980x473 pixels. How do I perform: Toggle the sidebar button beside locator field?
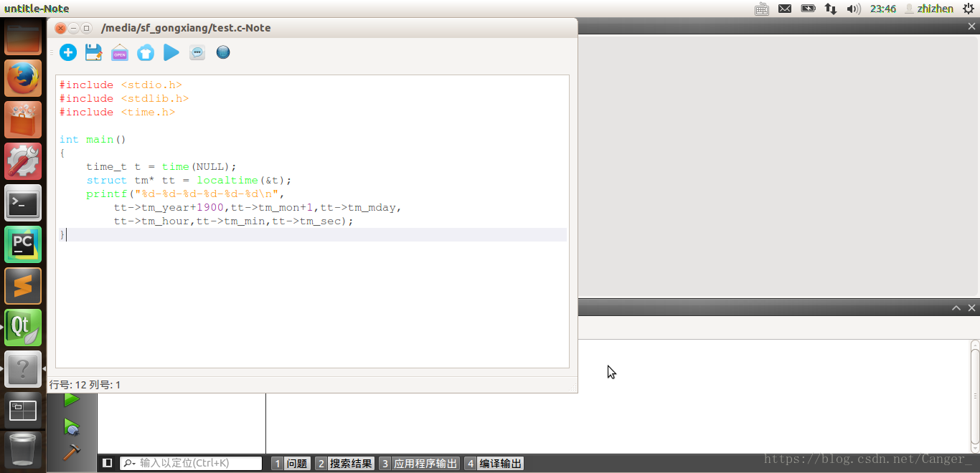coord(107,463)
